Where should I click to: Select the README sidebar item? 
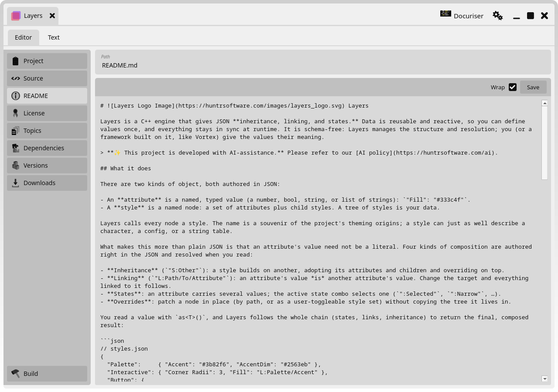coord(47,96)
